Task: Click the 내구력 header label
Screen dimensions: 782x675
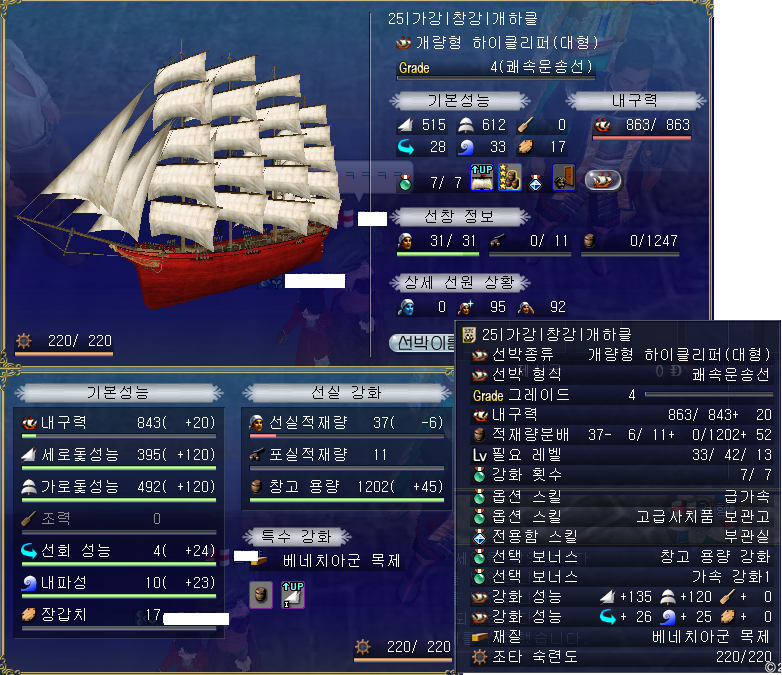Action: pos(634,101)
